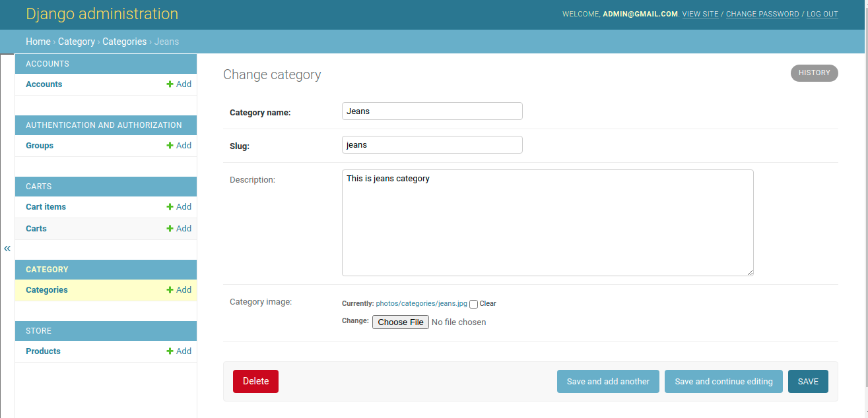Open the Categories sidebar item

point(47,290)
